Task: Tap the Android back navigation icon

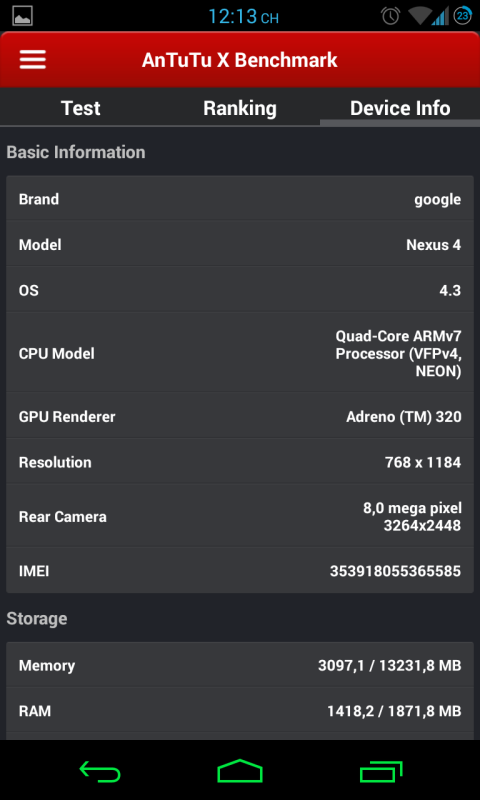Action: click(x=100, y=771)
